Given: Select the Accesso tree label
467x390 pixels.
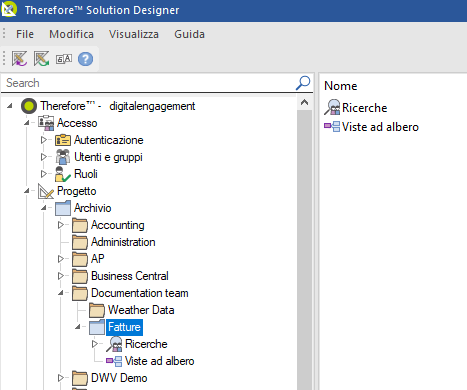Looking at the screenshot, I should coord(77,123).
